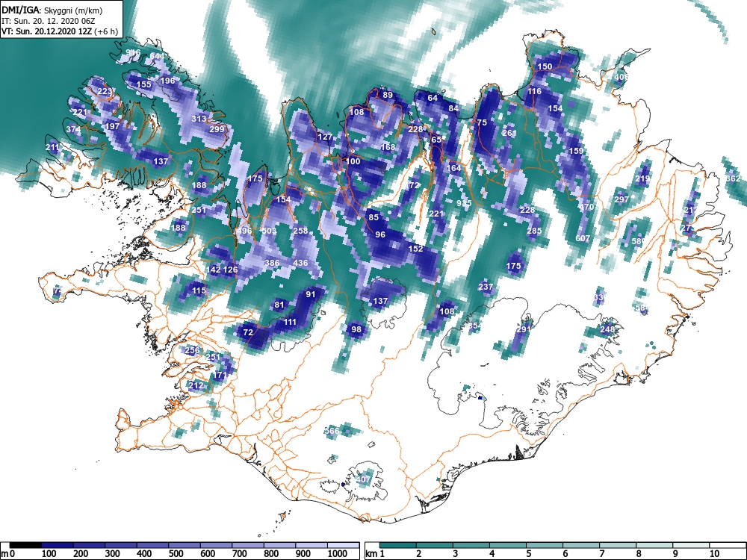
Task: Click the map value '75'
Action: point(482,123)
